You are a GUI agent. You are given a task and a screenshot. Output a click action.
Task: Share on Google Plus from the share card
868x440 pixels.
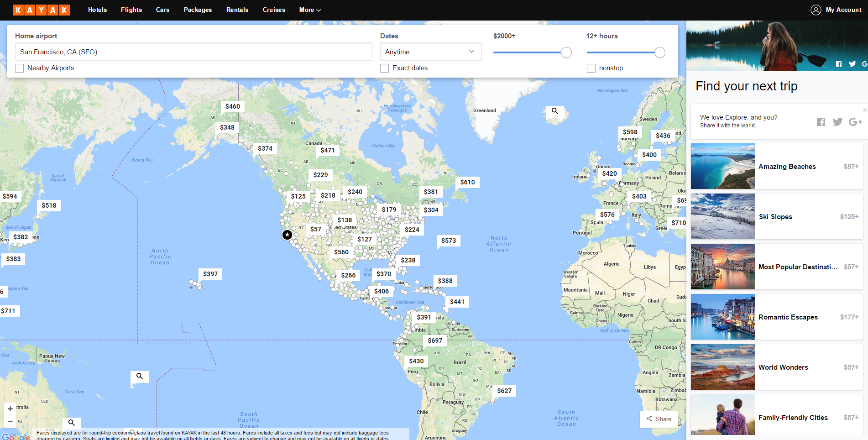(855, 122)
